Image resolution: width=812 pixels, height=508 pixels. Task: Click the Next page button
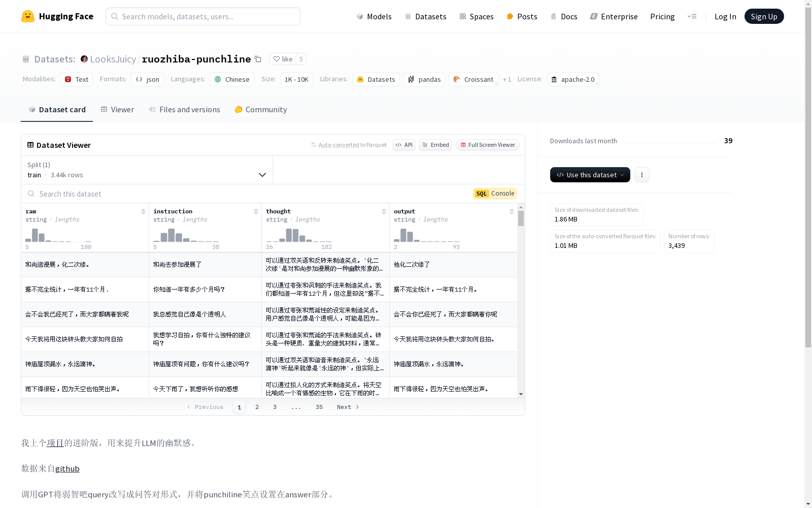(348, 407)
